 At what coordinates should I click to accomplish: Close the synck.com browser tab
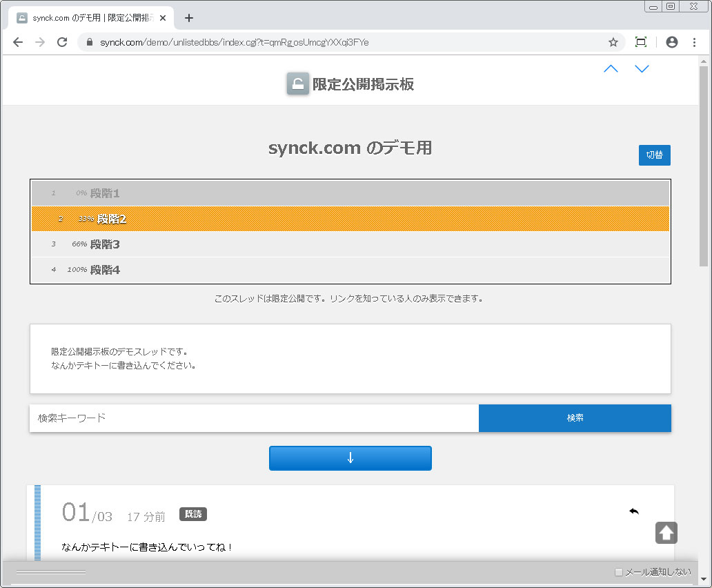tap(163, 18)
